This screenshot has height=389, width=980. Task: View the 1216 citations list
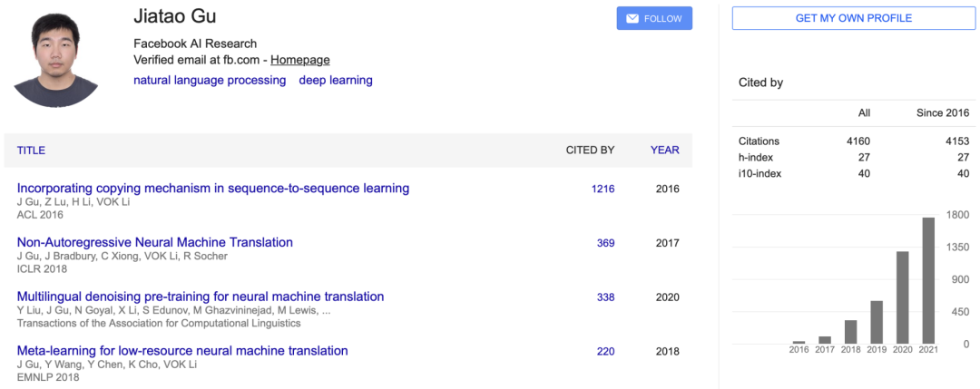click(x=603, y=189)
